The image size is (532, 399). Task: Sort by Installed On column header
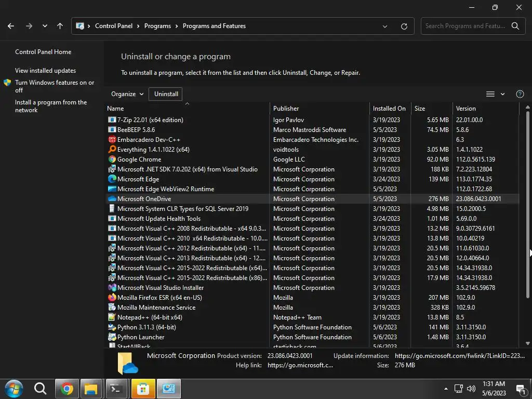[x=389, y=109]
